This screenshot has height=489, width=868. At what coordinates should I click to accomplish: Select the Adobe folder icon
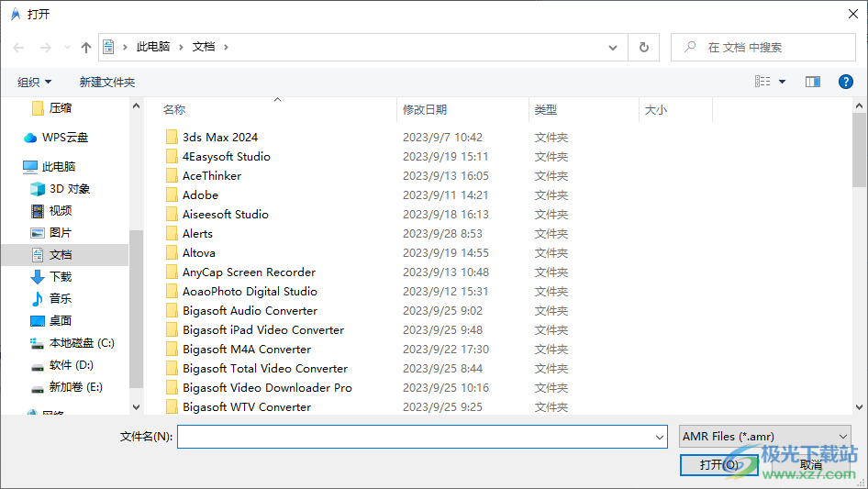(172, 194)
